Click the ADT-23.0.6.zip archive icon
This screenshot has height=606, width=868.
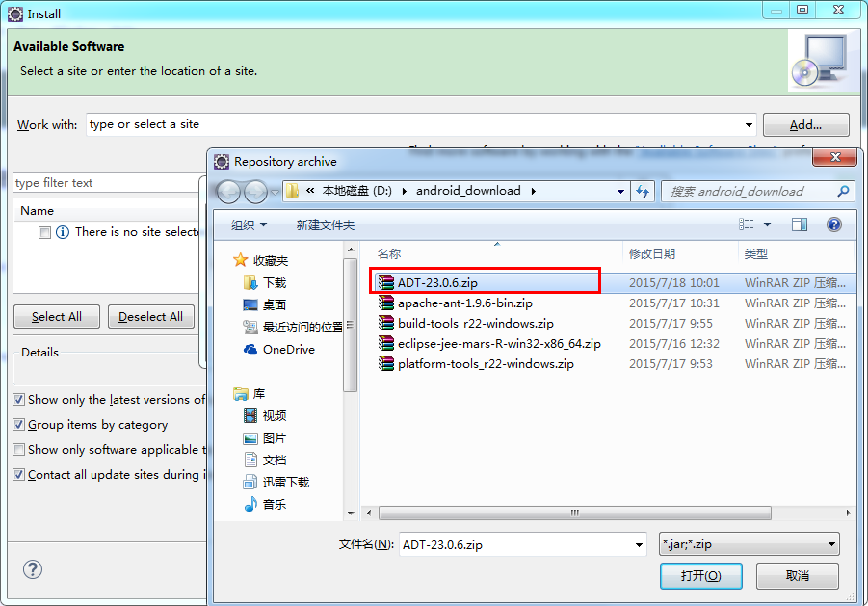[x=386, y=282]
